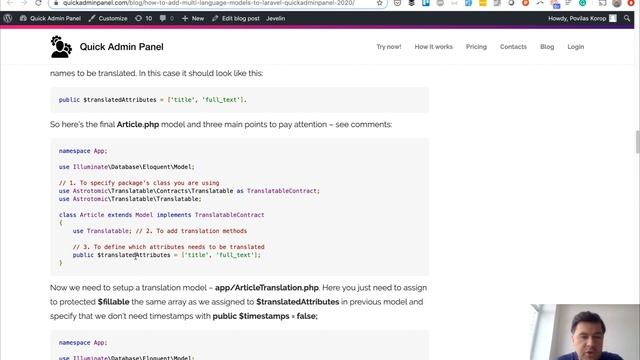Click the Pocket extension icon
The width and height of the screenshot is (640, 360).
397,3
